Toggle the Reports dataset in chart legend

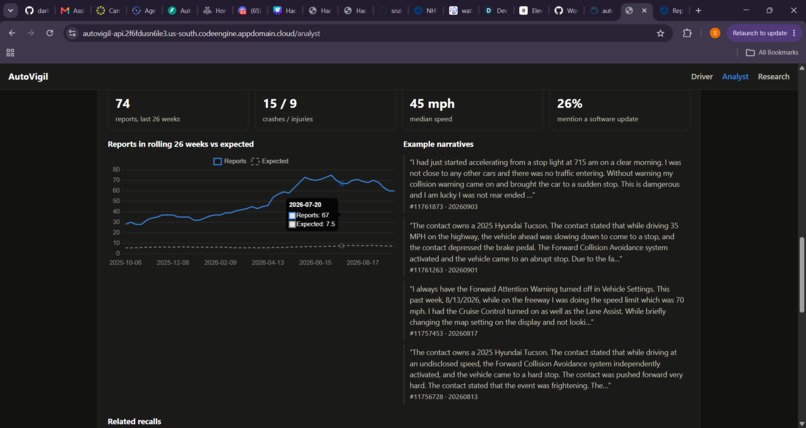tap(230, 161)
